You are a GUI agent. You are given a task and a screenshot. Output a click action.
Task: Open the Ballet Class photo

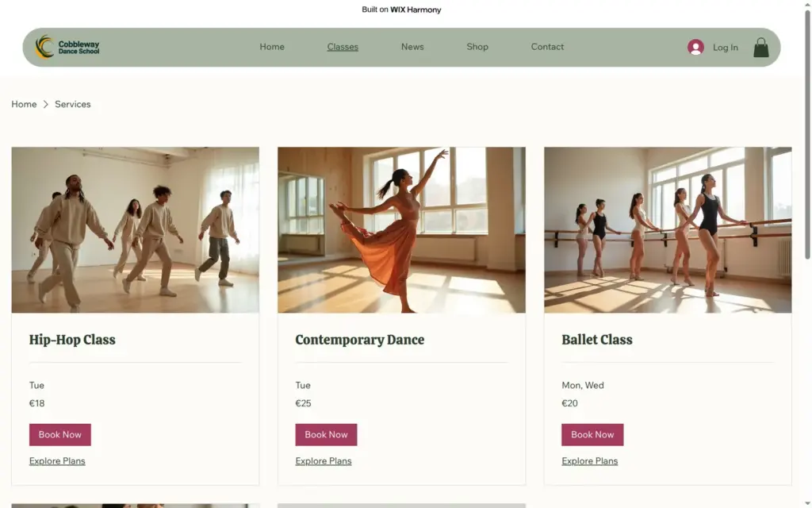click(x=668, y=229)
